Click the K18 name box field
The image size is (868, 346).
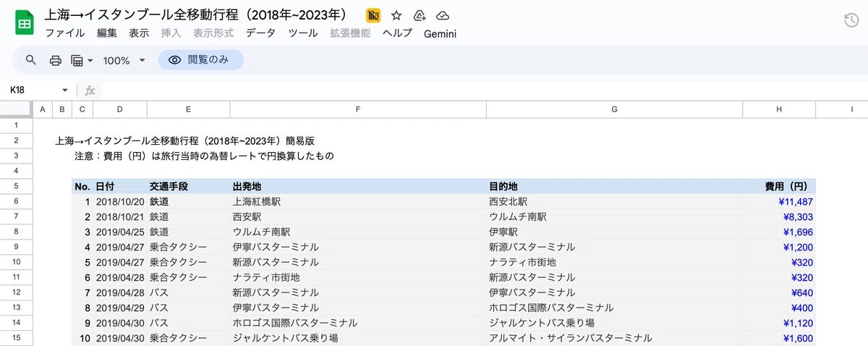click(33, 90)
